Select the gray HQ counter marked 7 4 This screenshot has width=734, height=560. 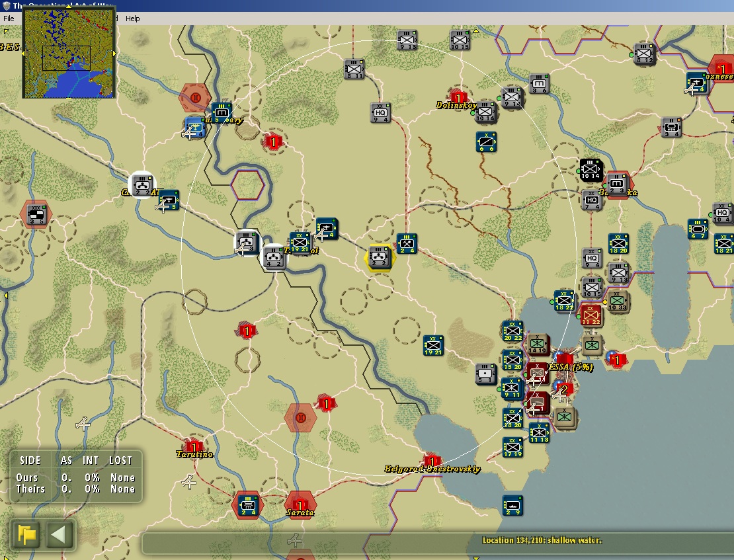(x=592, y=200)
